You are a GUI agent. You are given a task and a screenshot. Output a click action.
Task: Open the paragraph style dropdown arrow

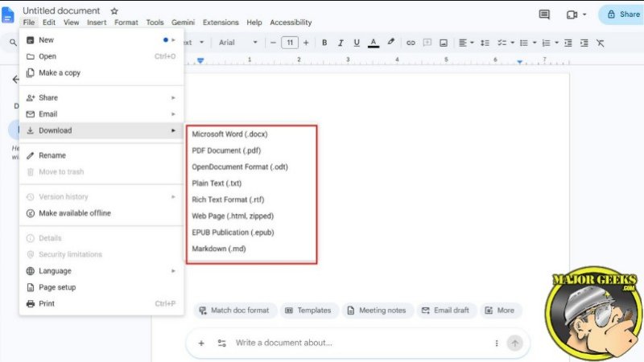pos(202,43)
